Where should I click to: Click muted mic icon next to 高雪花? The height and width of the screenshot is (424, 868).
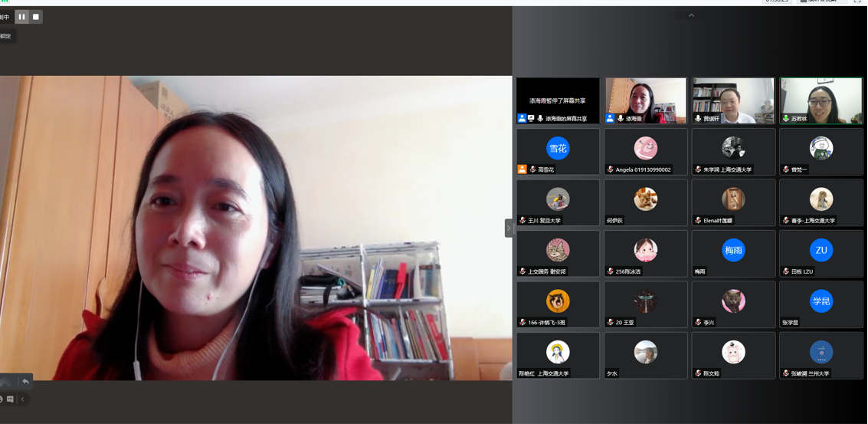[532, 169]
